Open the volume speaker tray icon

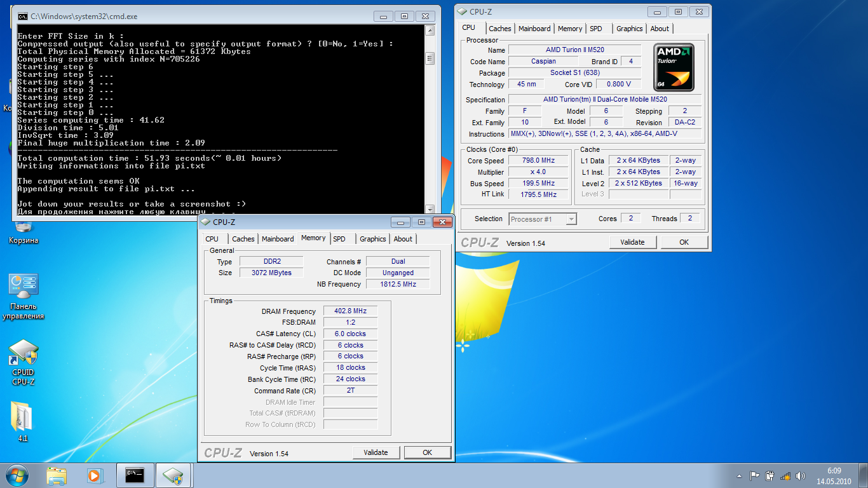tap(801, 475)
